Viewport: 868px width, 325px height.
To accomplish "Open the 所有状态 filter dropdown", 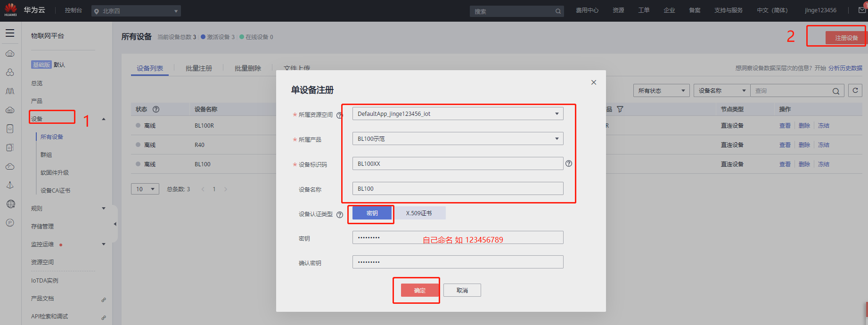I will [x=661, y=90].
